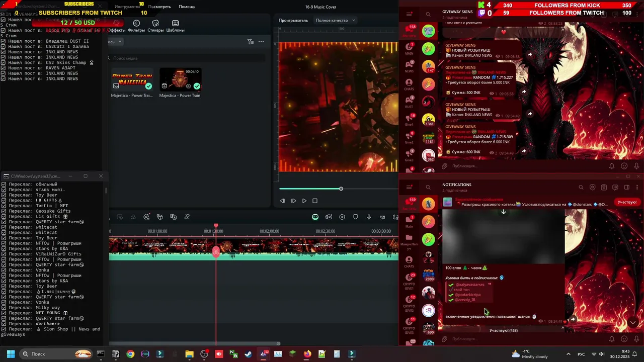This screenshot has width=644, height=362.
Task: Open emoji picker in lower Telegram window
Action: [x=624, y=339]
